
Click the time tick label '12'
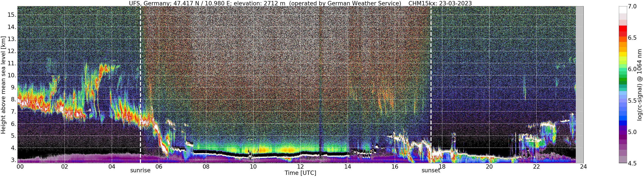tap(300, 167)
